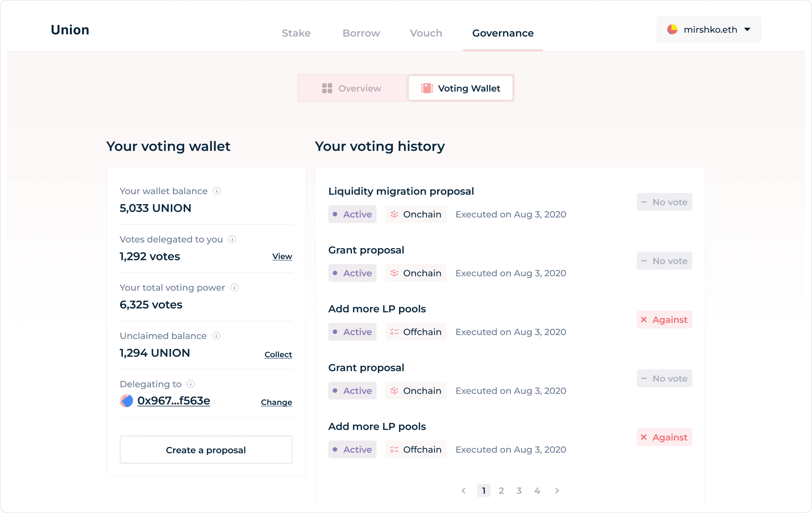Viewport: 812px width, 513px height.
Task: Click the Onchain icon on Liquidity migration proposal
Action: tap(394, 214)
